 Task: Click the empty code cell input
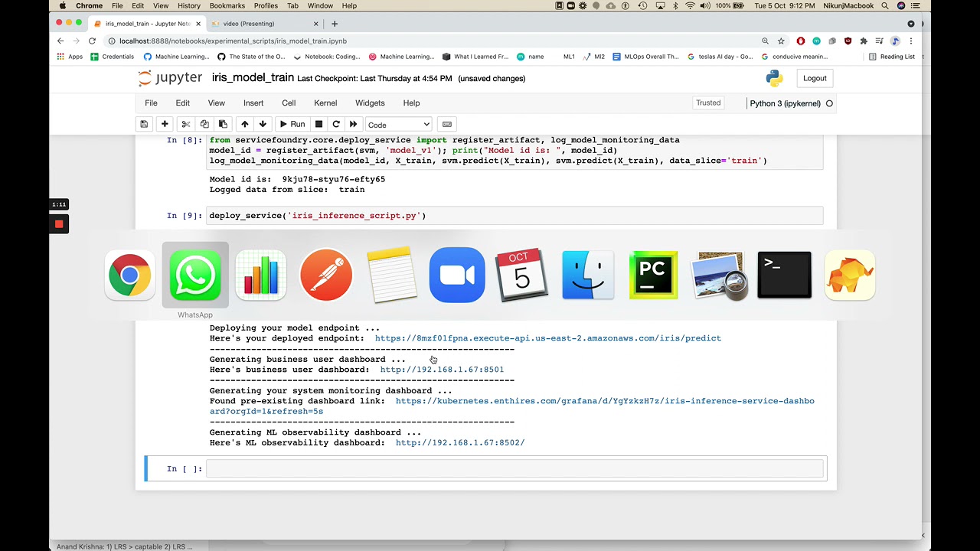pyautogui.click(x=514, y=468)
